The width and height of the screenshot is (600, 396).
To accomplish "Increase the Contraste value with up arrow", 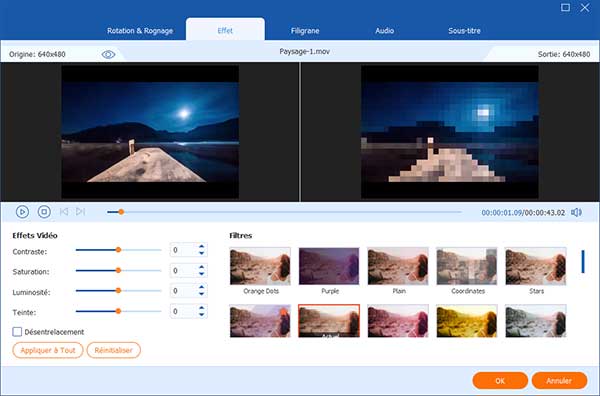I will pyautogui.click(x=202, y=247).
